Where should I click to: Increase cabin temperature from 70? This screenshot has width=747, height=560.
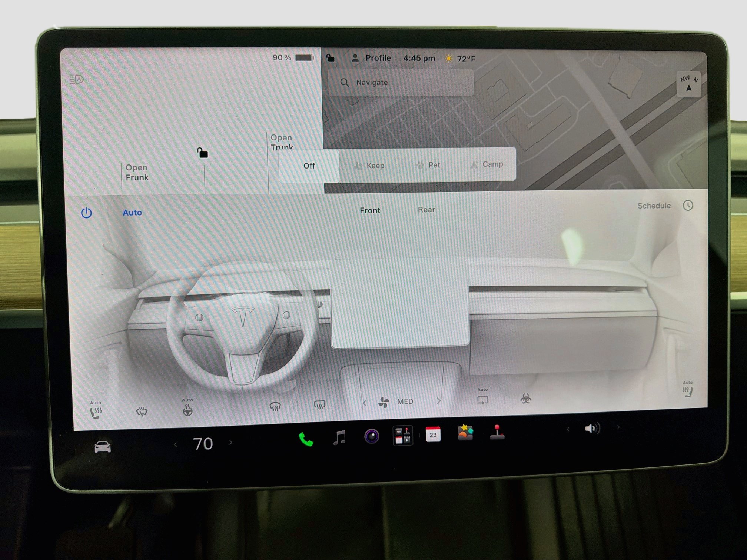(231, 442)
